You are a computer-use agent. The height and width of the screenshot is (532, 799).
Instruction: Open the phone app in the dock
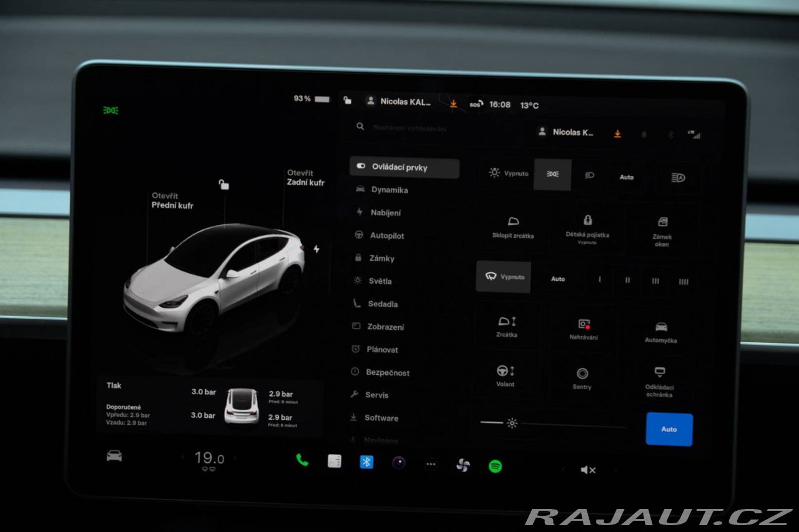click(302, 460)
